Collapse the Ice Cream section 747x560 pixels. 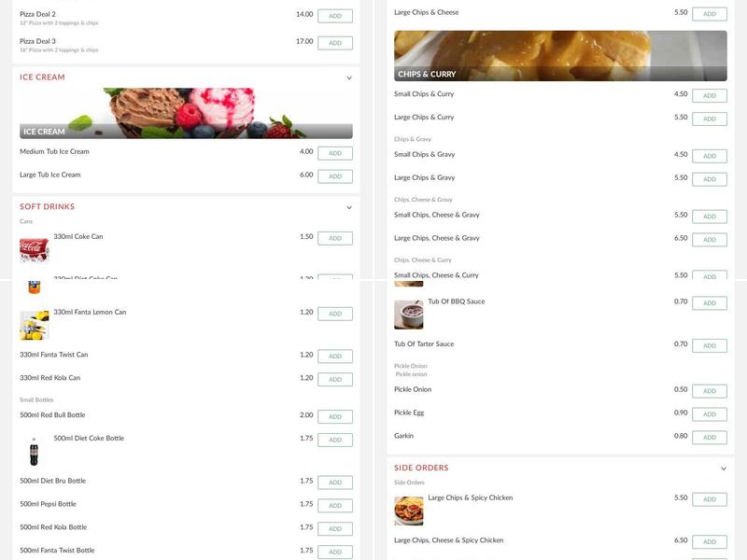coord(349,78)
